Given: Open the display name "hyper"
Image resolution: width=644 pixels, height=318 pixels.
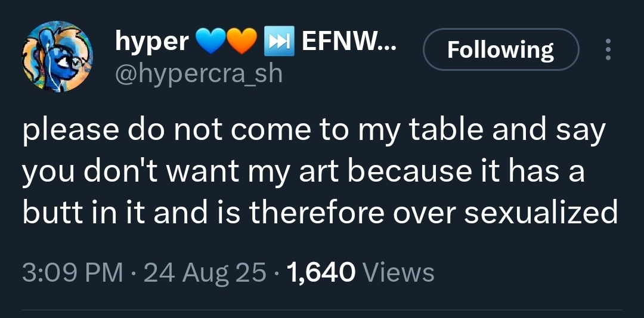Looking at the screenshot, I should [x=152, y=41].
